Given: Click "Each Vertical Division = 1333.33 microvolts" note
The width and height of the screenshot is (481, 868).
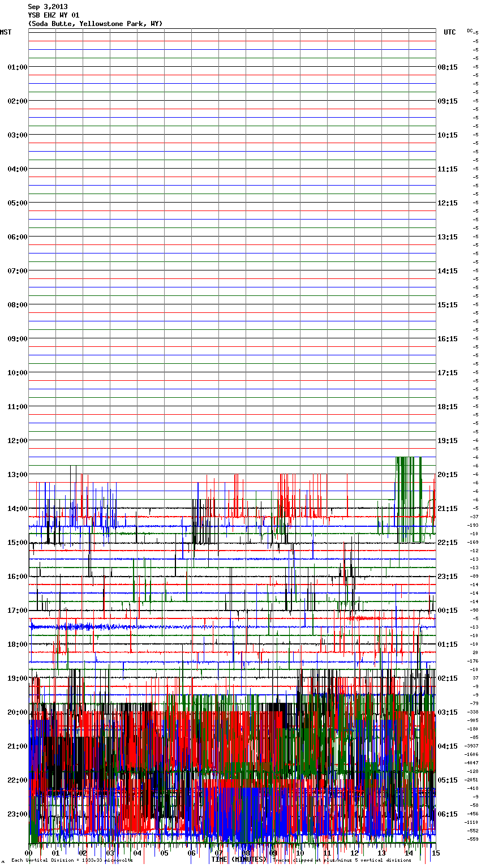Looking at the screenshot, I should 72,861.
